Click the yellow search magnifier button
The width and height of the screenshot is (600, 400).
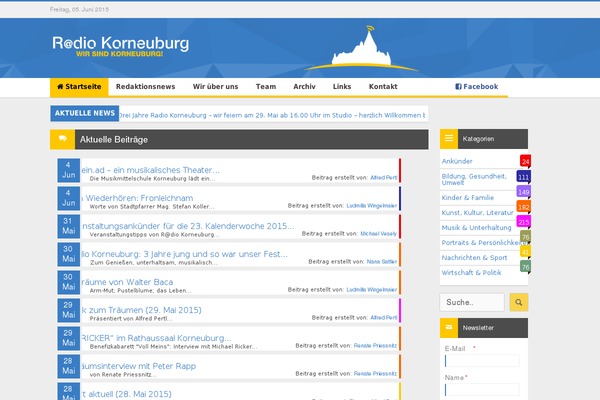(518, 302)
